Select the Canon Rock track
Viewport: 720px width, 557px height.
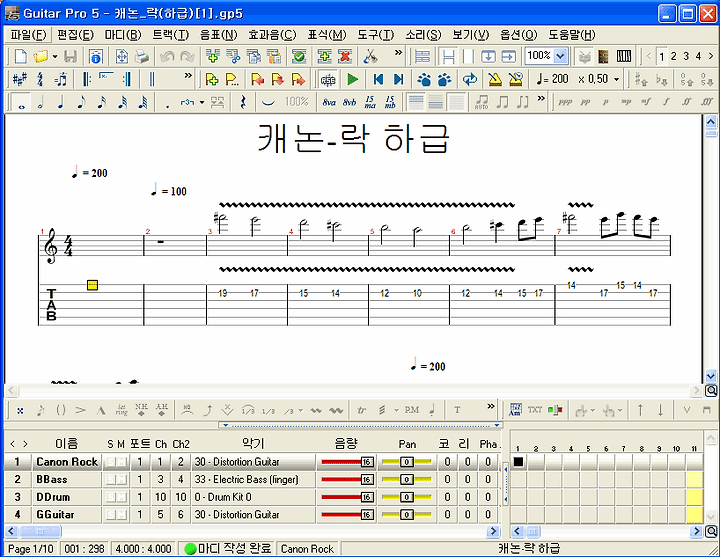pyautogui.click(x=67, y=462)
